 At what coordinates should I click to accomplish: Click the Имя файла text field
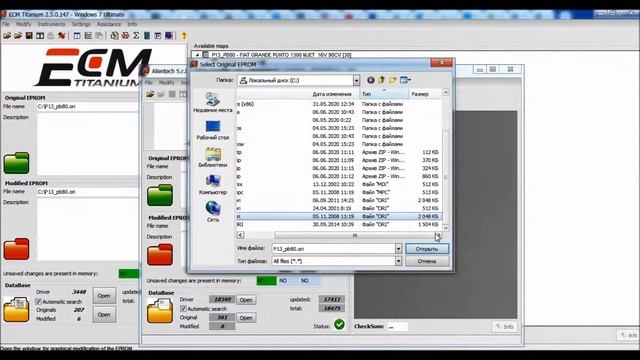(333, 249)
